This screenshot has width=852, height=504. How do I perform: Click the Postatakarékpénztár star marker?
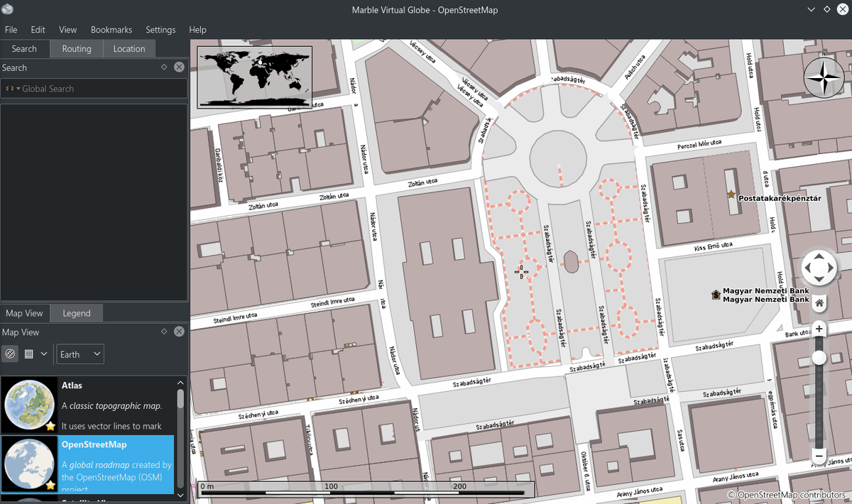(731, 194)
